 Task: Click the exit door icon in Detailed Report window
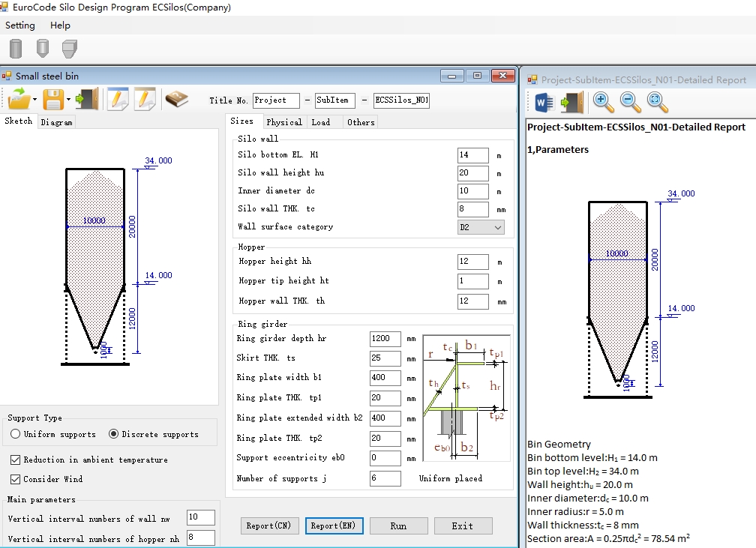tap(571, 102)
